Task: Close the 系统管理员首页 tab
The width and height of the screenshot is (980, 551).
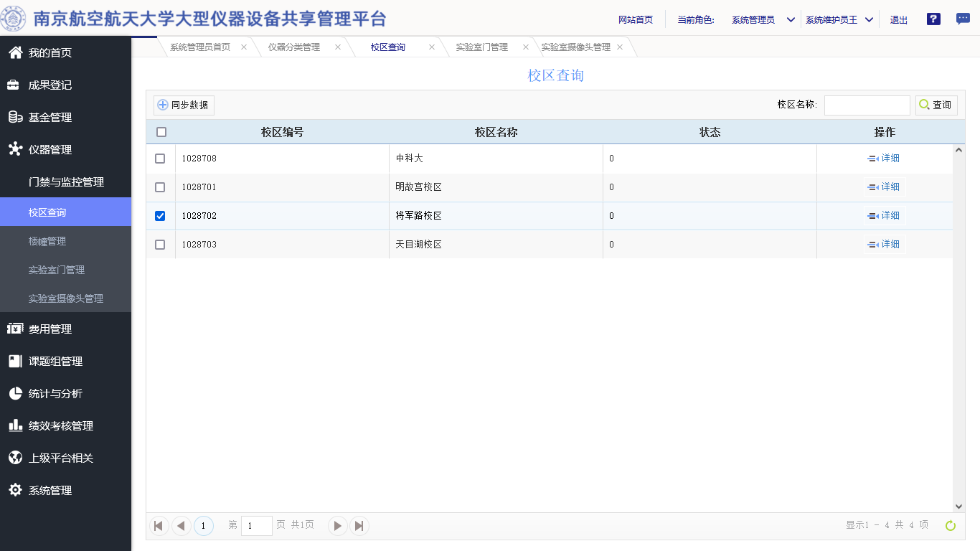Action: [244, 47]
